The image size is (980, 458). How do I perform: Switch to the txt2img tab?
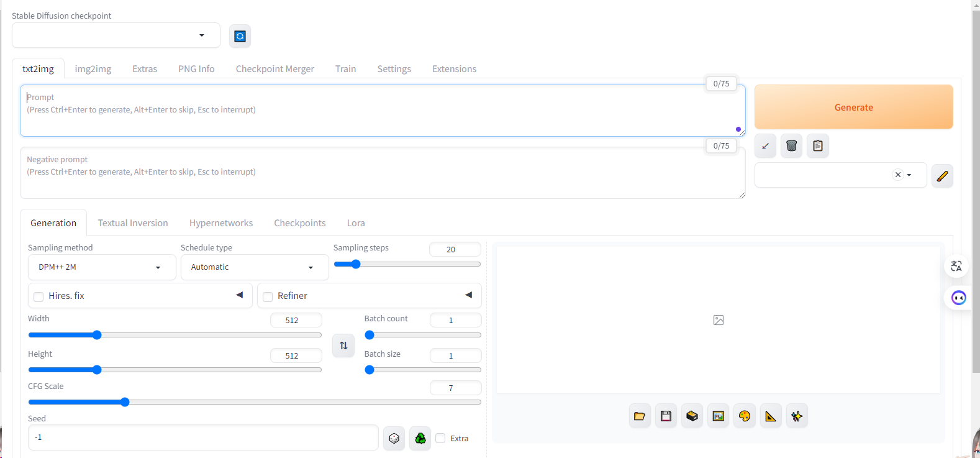pyautogui.click(x=38, y=69)
